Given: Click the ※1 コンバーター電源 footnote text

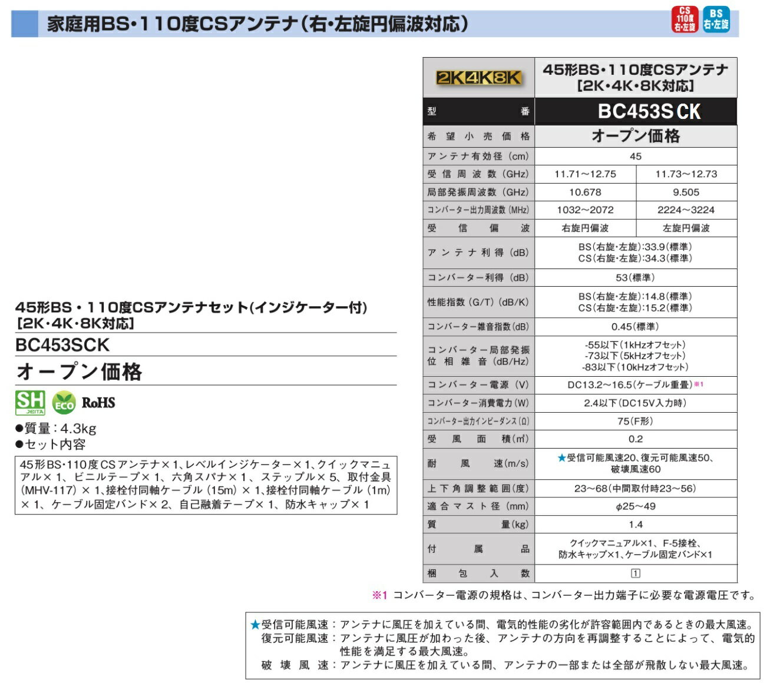Looking at the screenshot, I should pos(564,595).
